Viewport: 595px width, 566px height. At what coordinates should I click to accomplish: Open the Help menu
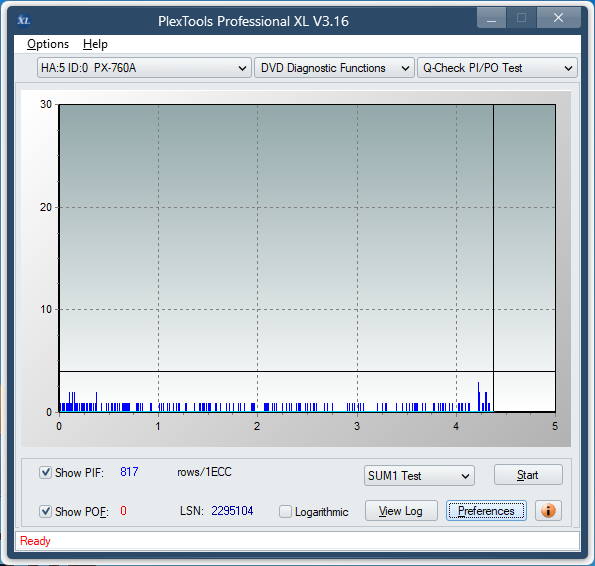(x=95, y=44)
